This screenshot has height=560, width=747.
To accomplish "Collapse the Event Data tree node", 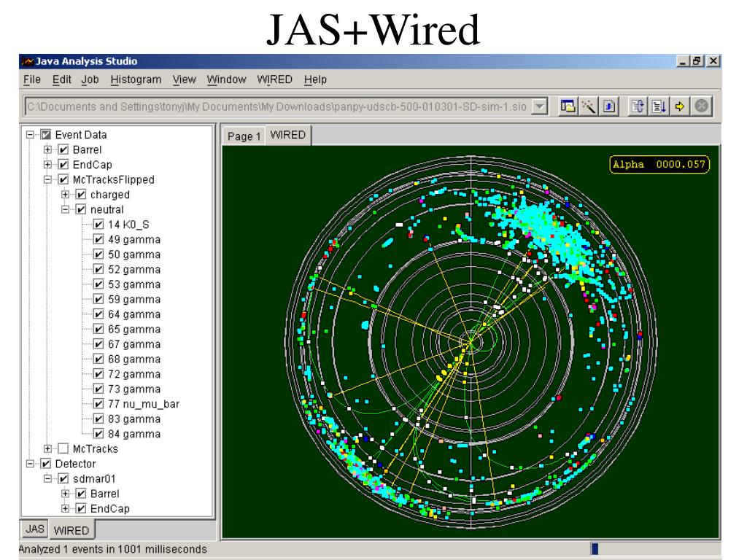I will [x=30, y=135].
